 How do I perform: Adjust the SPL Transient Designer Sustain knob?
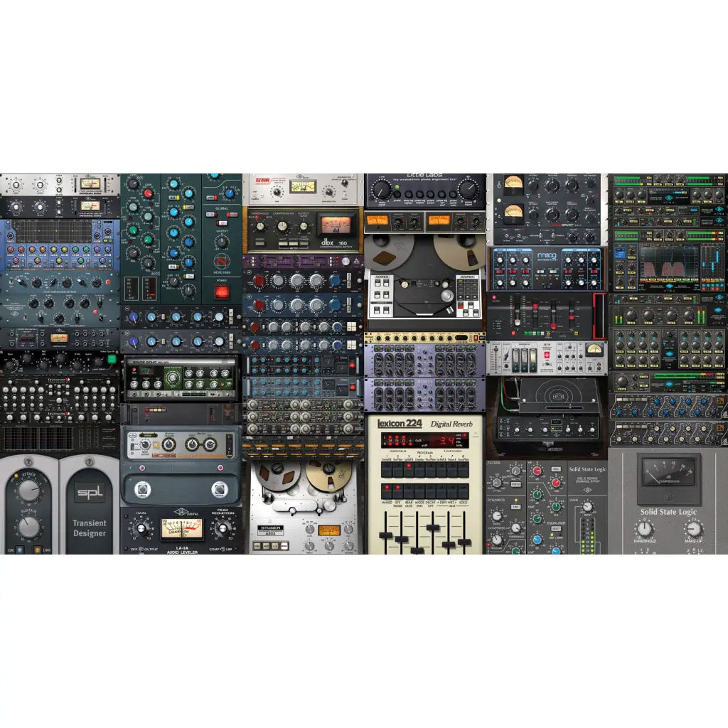(28, 527)
